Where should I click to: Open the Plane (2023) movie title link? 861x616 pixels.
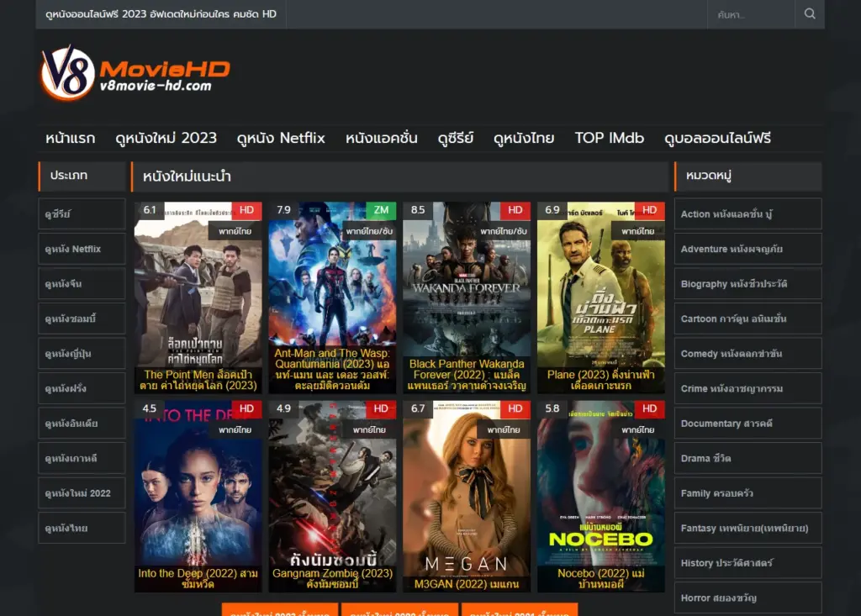click(x=602, y=380)
